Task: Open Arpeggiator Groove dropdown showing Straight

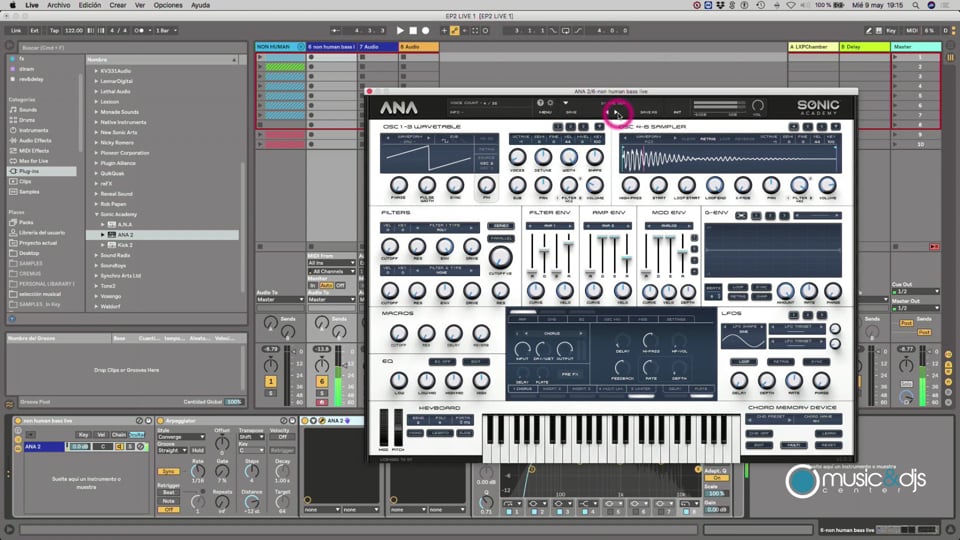Action: point(172,450)
